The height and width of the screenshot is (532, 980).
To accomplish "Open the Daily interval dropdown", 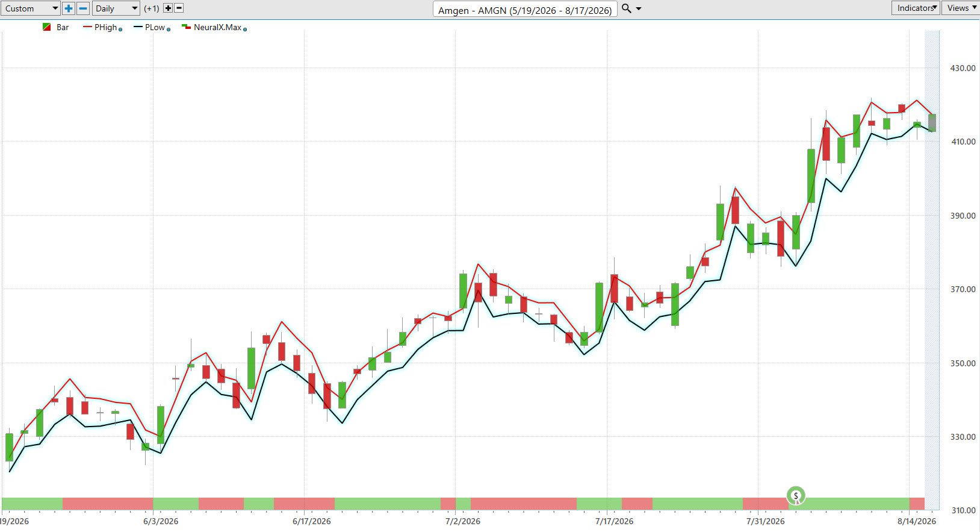I will (116, 8).
